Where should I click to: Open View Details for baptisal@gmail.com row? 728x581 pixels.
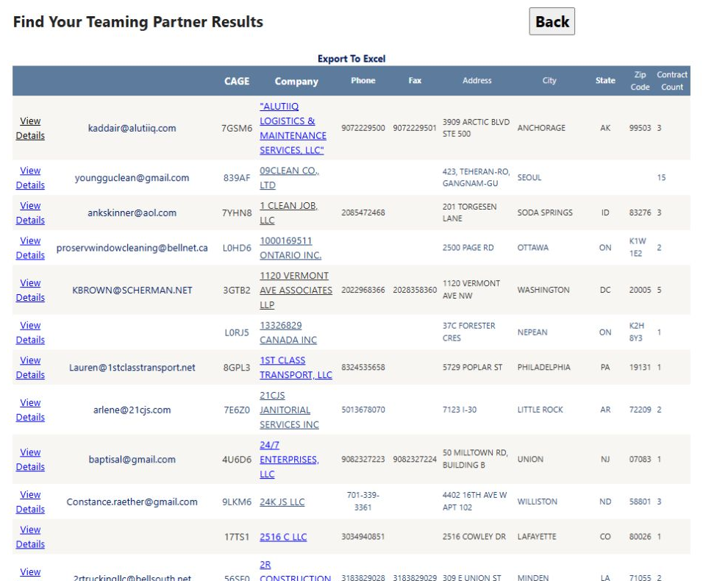tap(30, 460)
